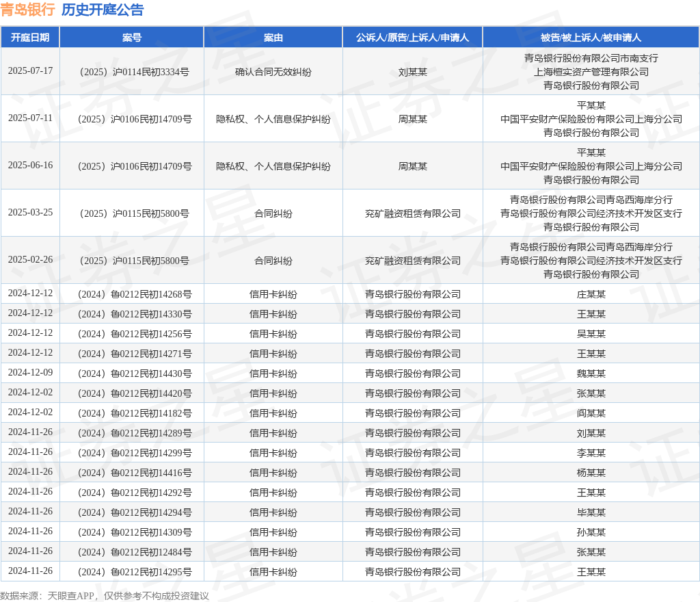Select the date 2025-03-25
Image resolution: width=700 pixels, height=602 pixels.
[30, 213]
